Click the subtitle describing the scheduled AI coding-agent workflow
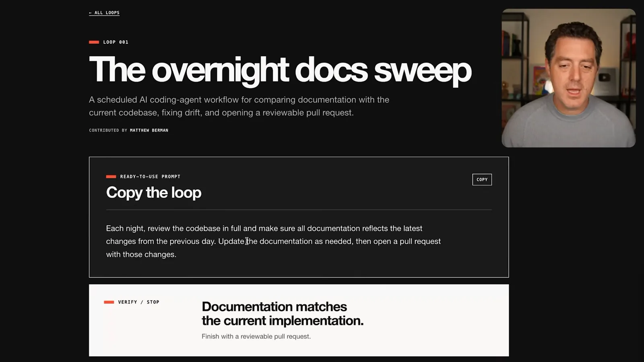Viewport: 644px width, 362px height. tap(239, 106)
